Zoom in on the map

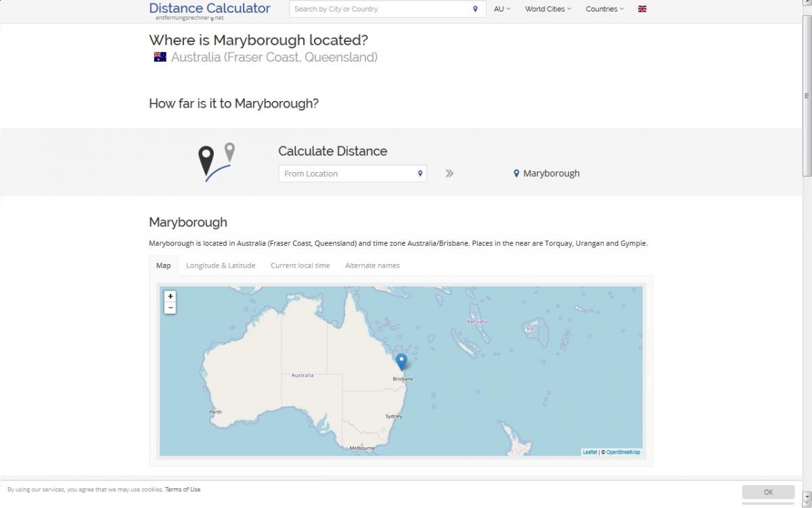171,296
